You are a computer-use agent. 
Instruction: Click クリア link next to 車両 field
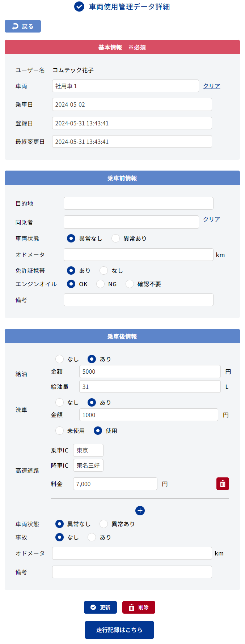click(212, 86)
